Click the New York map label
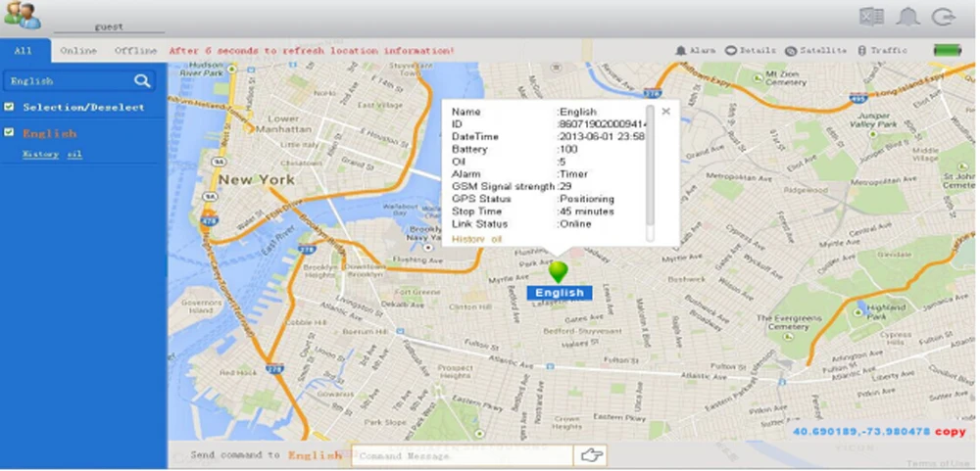The height and width of the screenshot is (471, 980). coord(256,180)
